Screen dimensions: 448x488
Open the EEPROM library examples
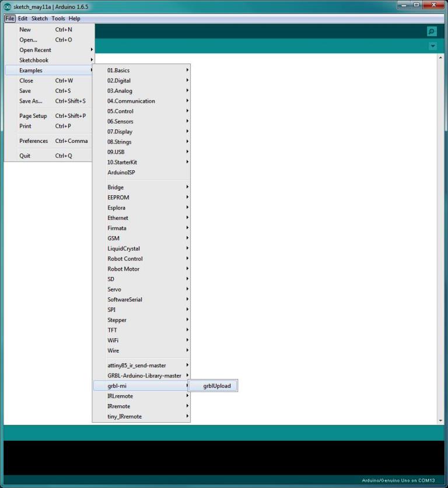141,198
